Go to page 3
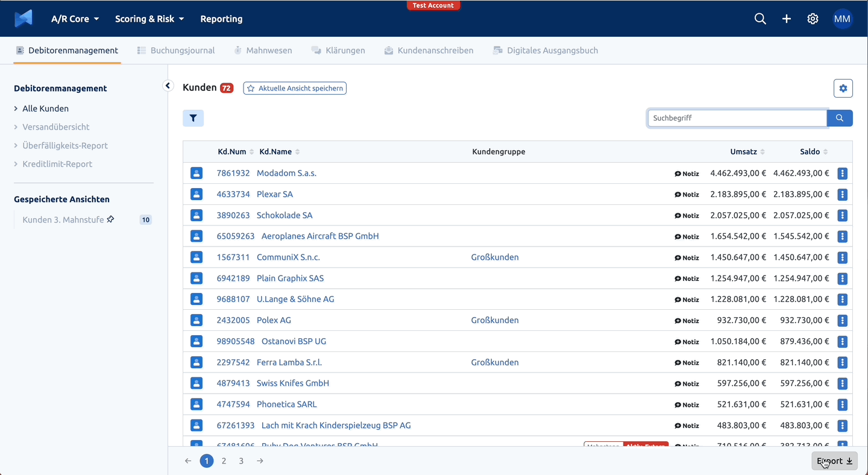Viewport: 868px width, 475px height. click(241, 461)
